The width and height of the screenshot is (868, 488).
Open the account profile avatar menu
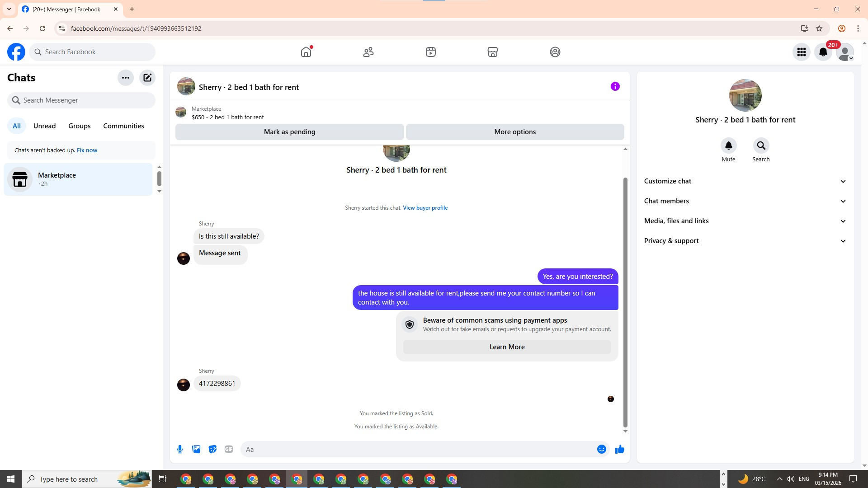click(845, 52)
